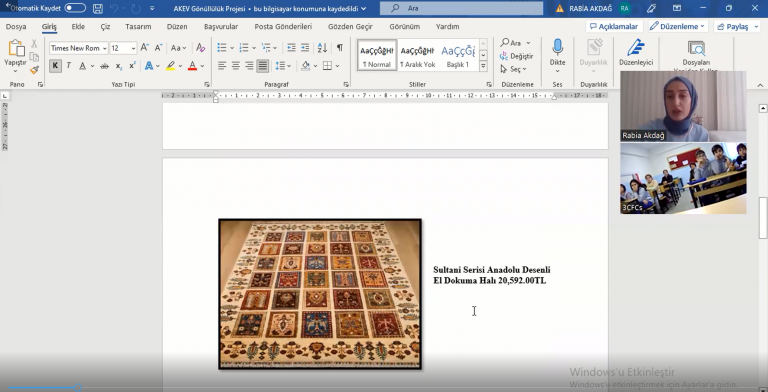Screen dimensions: 768x392
Task: Click the Rabia Akdağ video thumbnail
Action: click(x=683, y=106)
